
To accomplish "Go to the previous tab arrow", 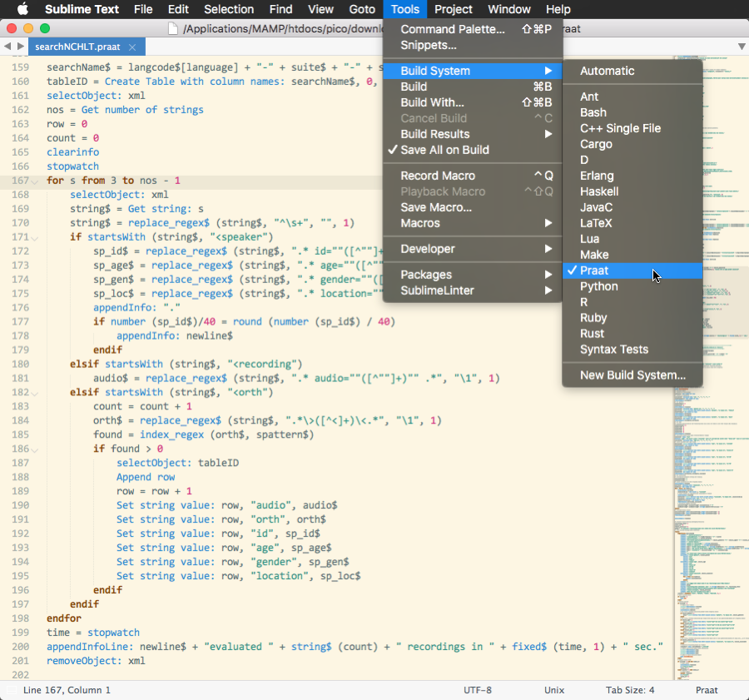I will [x=7, y=47].
